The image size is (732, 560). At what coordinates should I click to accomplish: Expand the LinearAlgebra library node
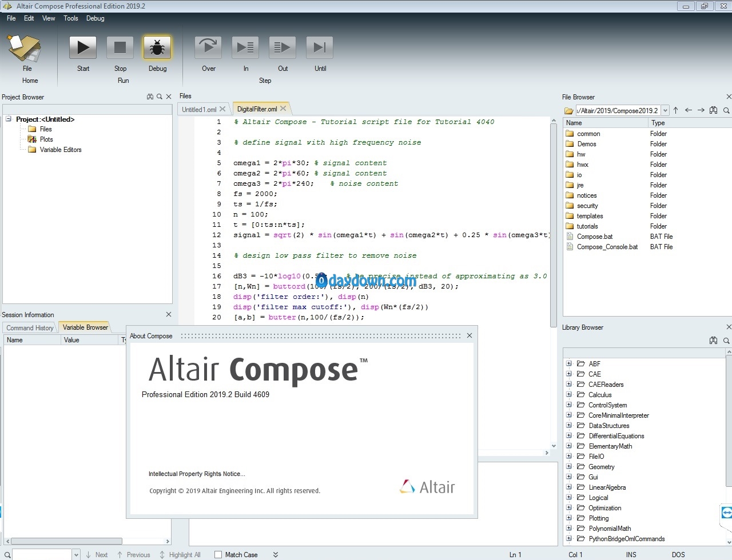coord(568,487)
